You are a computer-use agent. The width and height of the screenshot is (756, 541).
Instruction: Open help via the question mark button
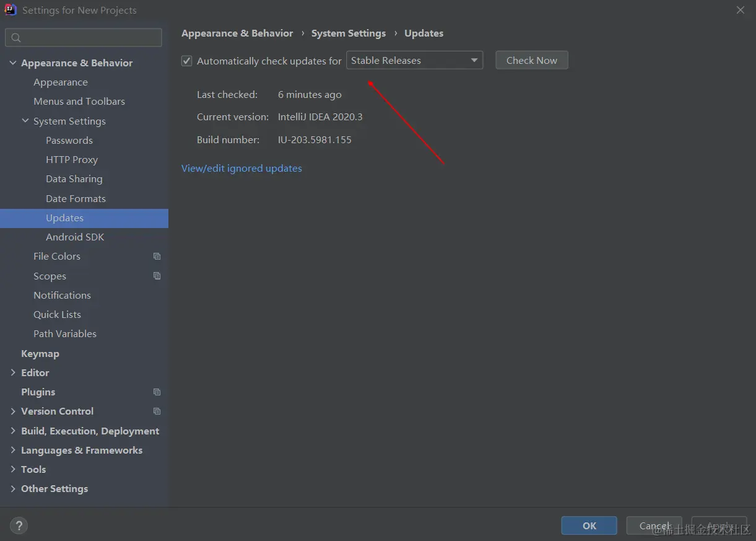(19, 526)
